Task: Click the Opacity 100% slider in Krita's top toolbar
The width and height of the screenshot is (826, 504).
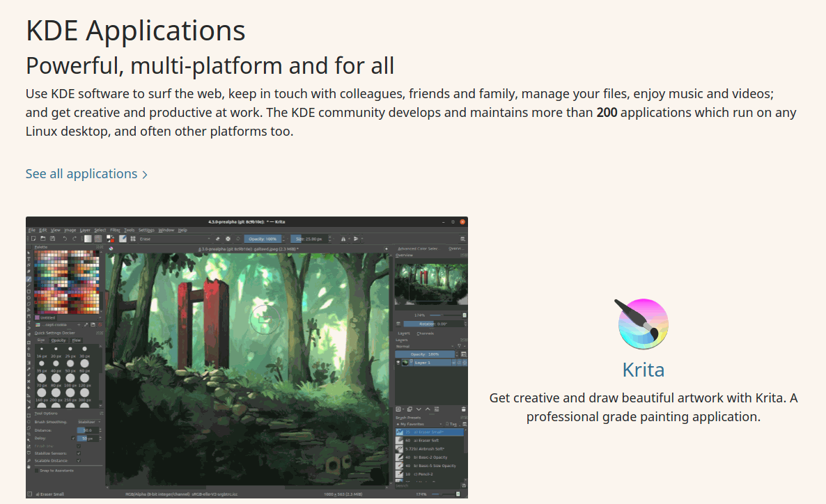Action: [x=263, y=239]
